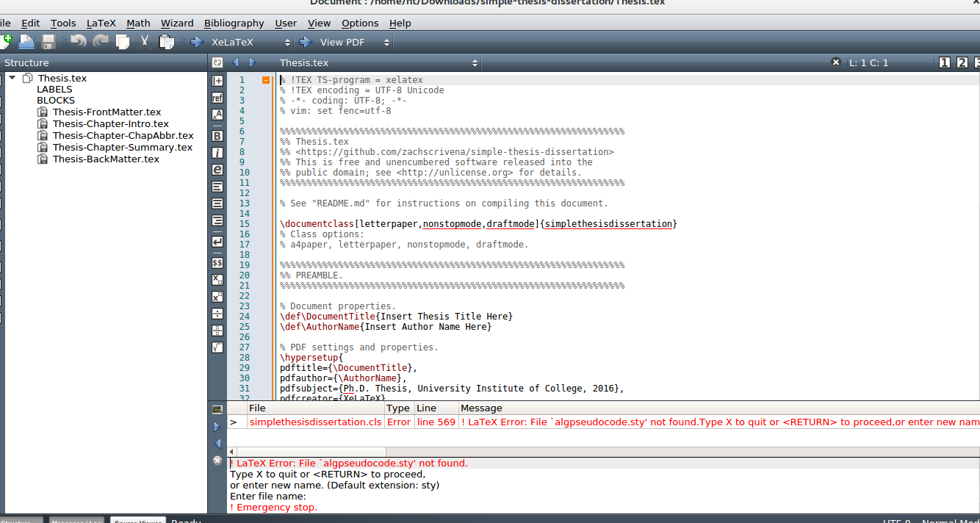This screenshot has width=980, height=523.
Task: Open the font size icon
Action: [x=217, y=115]
